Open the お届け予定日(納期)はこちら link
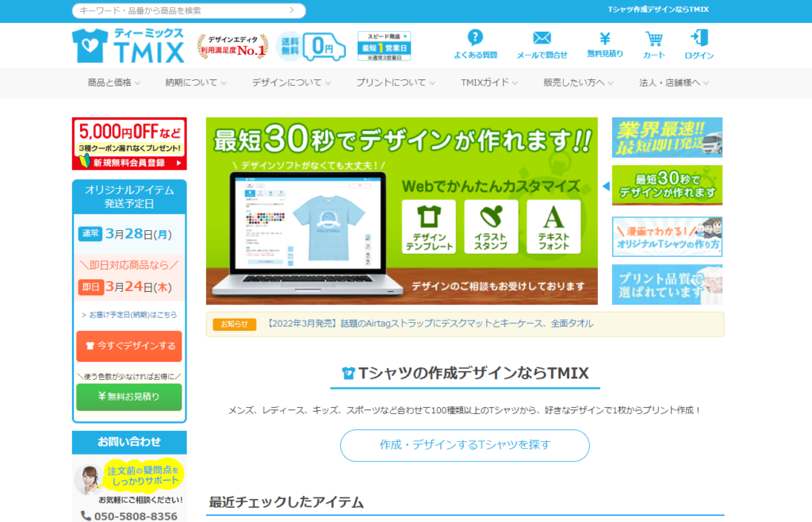 [x=129, y=314]
